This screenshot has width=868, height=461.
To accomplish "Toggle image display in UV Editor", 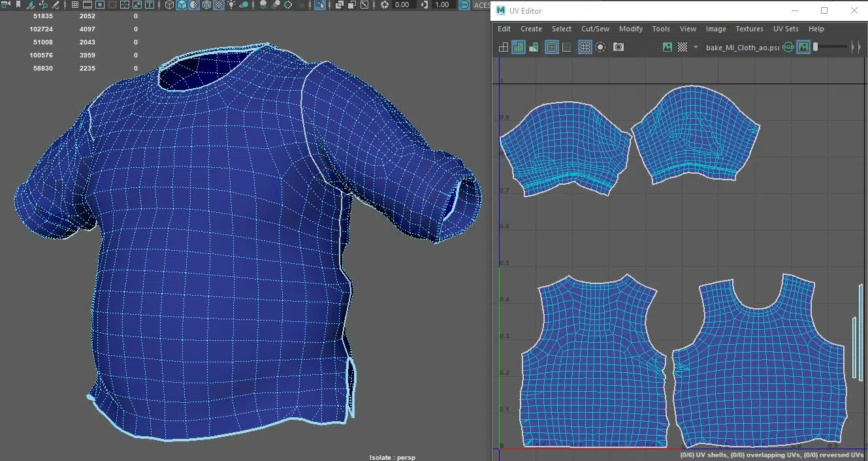I will click(667, 47).
